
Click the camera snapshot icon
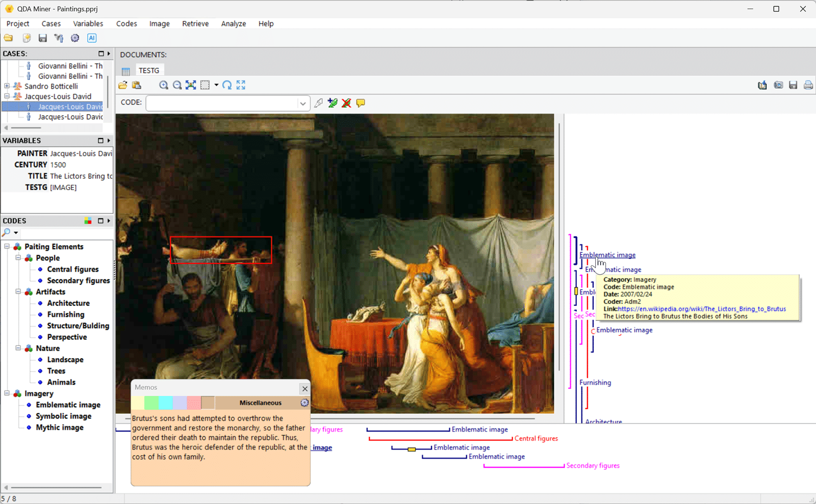tap(778, 85)
